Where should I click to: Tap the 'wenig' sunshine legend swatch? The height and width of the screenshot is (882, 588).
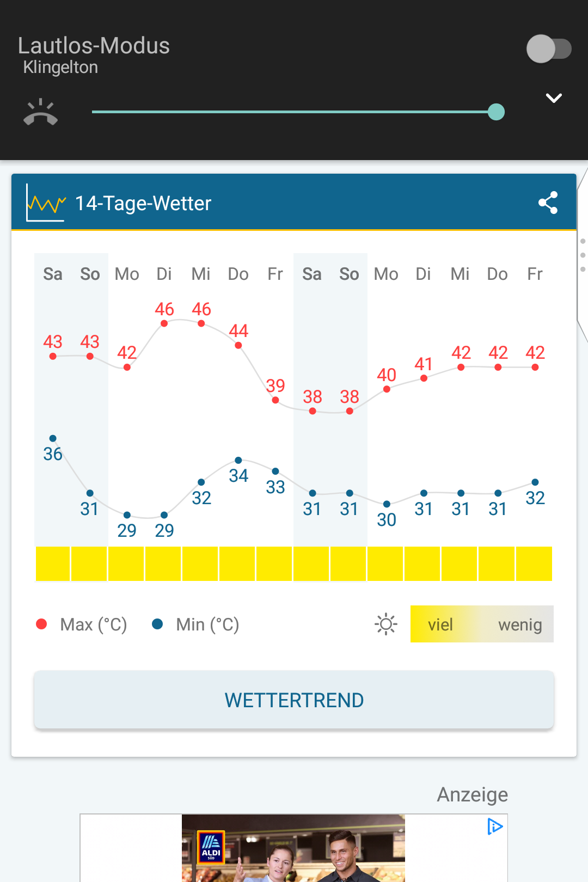520,624
